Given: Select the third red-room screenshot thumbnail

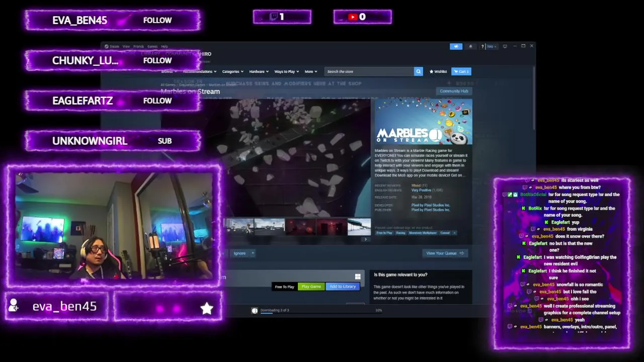Looking at the screenshot, I should pos(300,227).
